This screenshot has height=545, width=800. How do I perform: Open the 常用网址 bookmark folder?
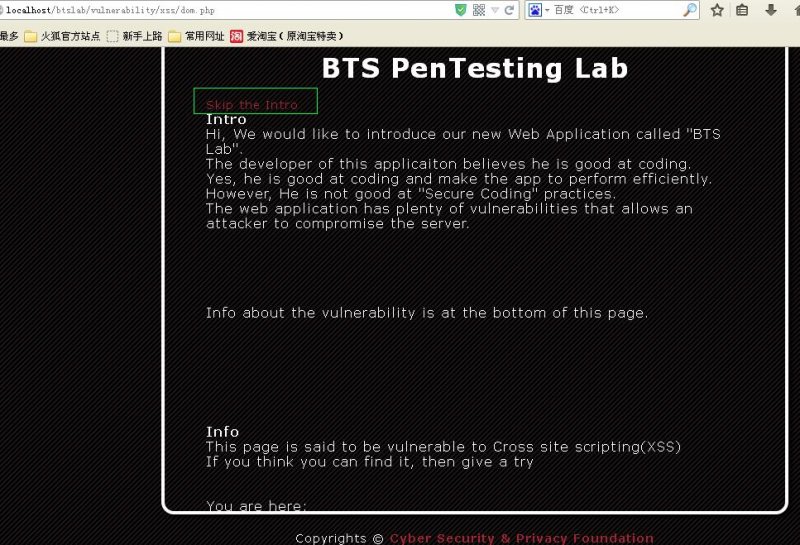[196, 36]
